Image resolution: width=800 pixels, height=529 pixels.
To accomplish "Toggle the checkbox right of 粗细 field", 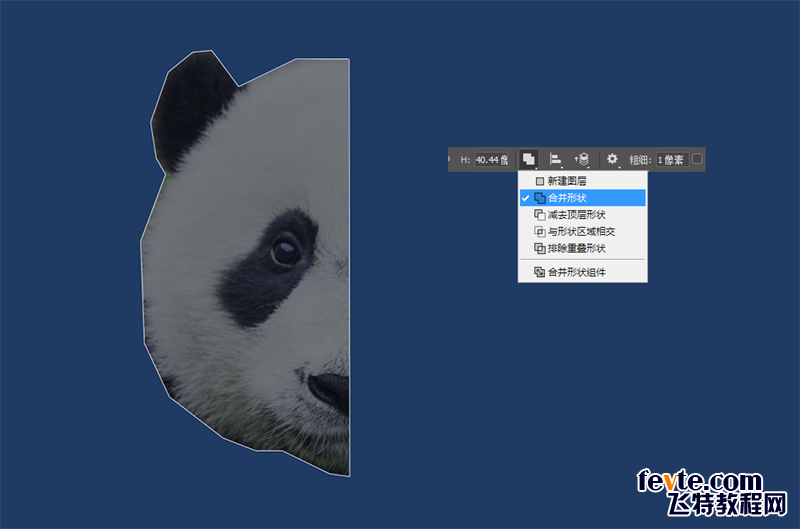I will (697, 159).
